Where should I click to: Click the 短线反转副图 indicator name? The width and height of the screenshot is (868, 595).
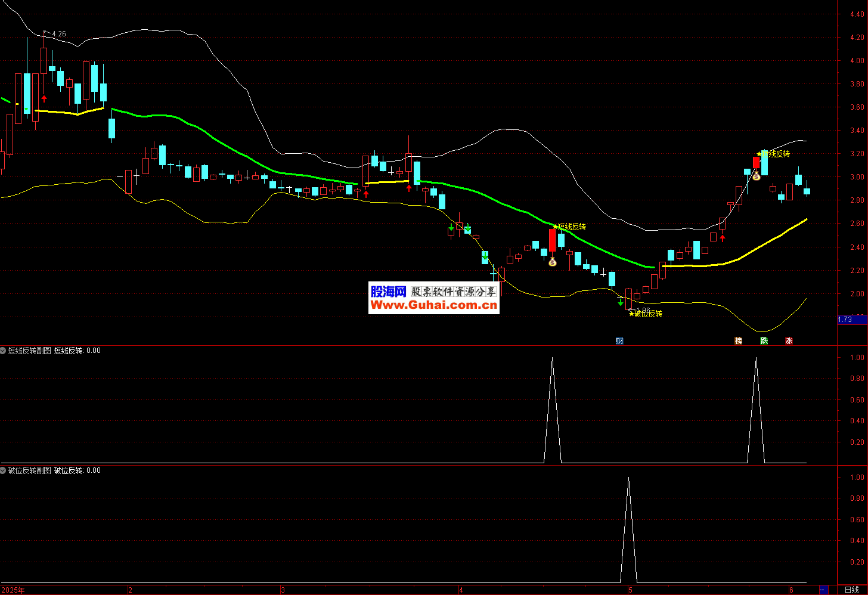29,351
